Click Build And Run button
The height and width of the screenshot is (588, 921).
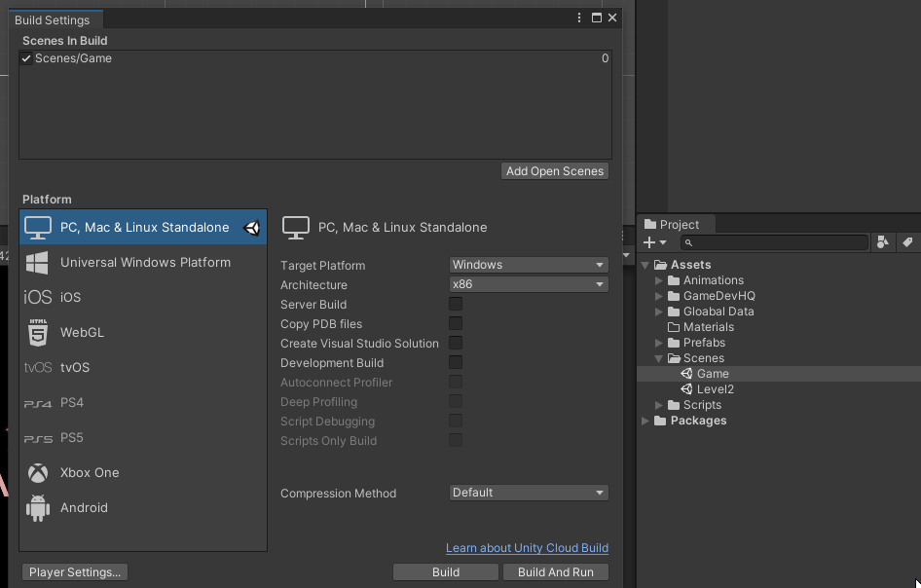click(556, 572)
